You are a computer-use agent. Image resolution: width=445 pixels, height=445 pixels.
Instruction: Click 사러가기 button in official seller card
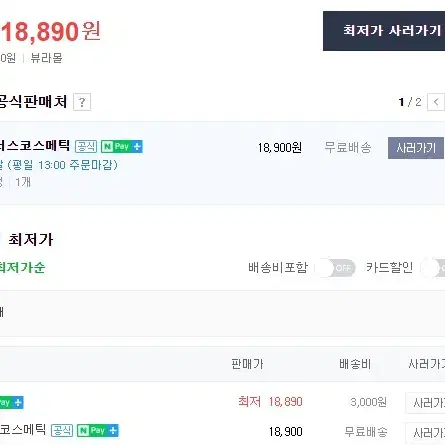pos(416,148)
